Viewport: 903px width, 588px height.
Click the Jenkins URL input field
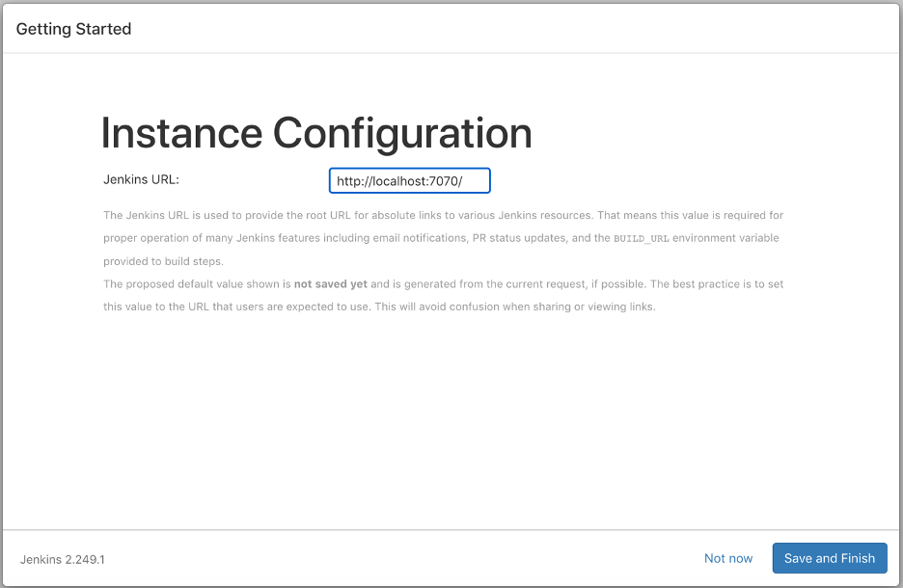click(x=409, y=180)
